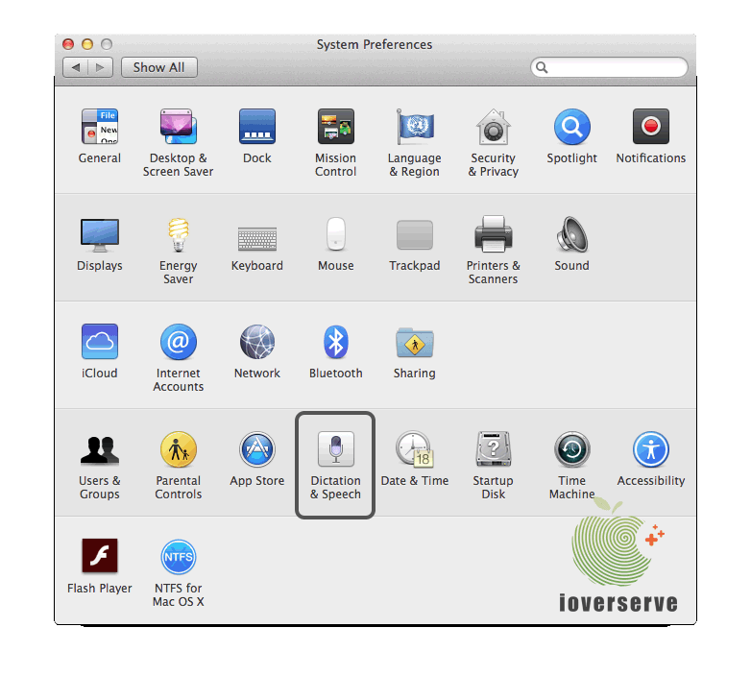Go back with the left arrow button
751x700 pixels.
[75, 67]
